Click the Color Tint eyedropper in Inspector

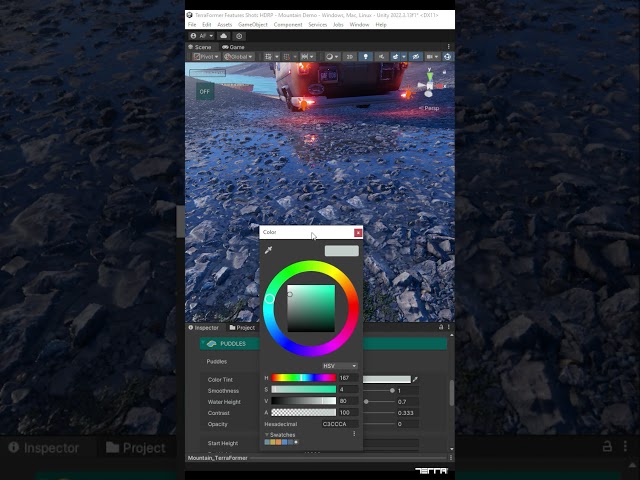415,379
